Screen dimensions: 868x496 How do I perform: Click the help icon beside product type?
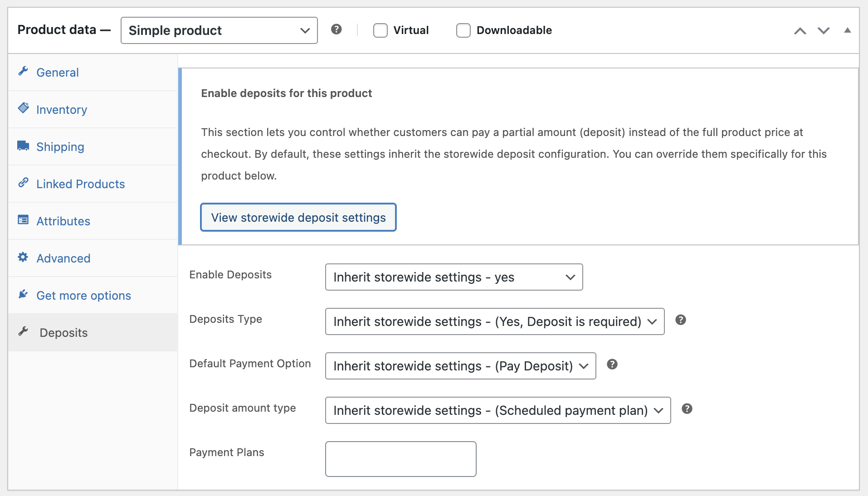(x=336, y=29)
